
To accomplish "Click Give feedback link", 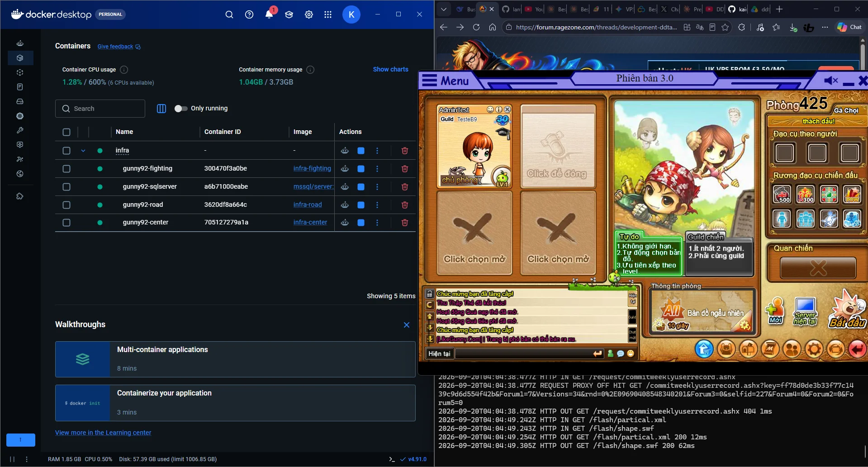I will click(119, 47).
